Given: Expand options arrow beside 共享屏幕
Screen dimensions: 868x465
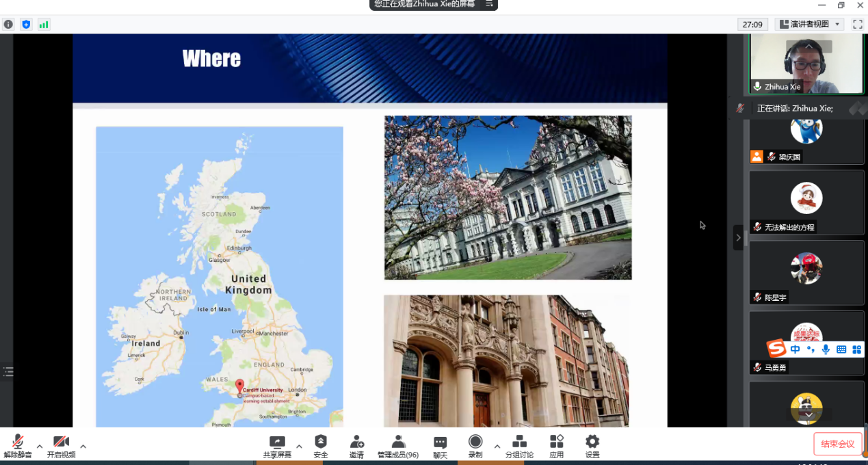Looking at the screenshot, I should pos(299,447).
